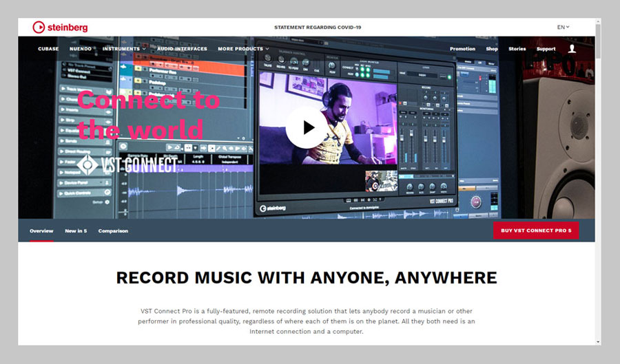Open the user account icon

(x=572, y=49)
